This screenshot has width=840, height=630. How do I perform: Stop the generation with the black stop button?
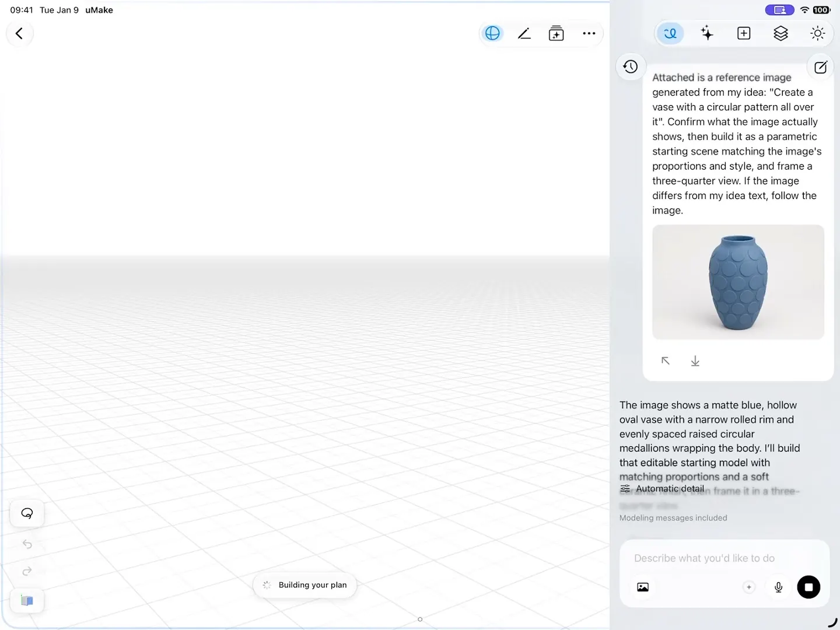coord(808,587)
